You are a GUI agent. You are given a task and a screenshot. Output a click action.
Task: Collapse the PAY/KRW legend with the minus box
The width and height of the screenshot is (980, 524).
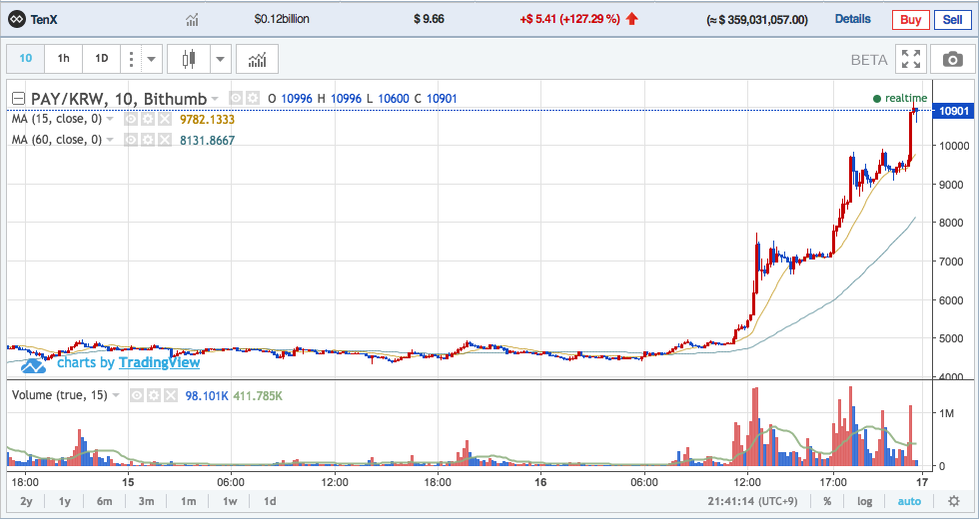click(19, 99)
